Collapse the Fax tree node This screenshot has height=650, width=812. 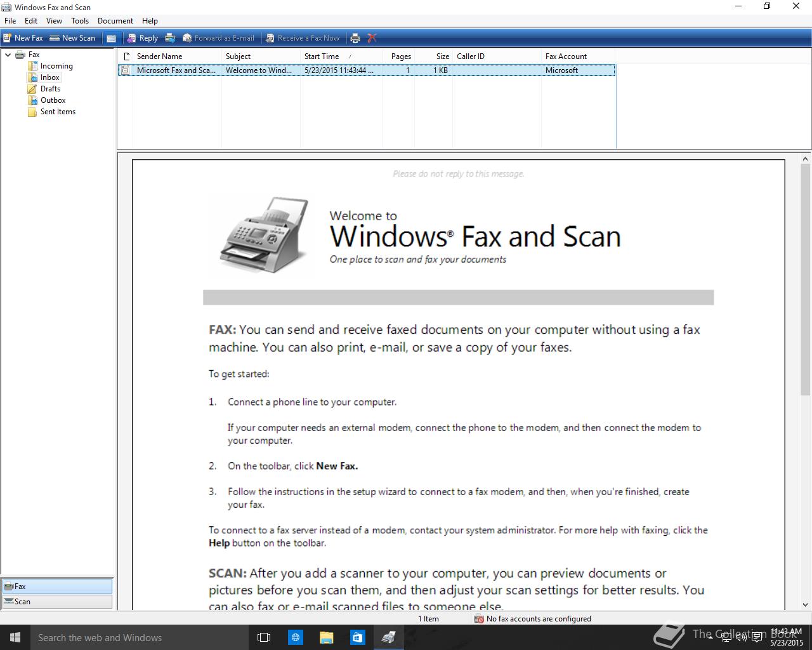pyautogui.click(x=8, y=55)
